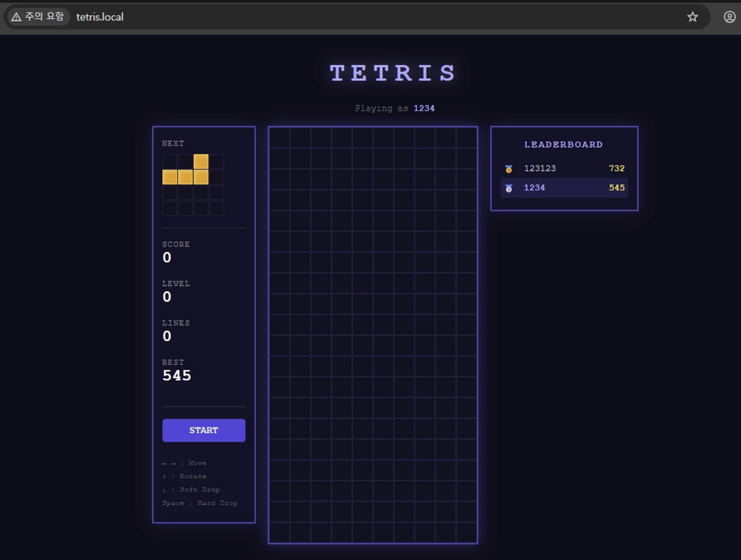
Task: Click the player name after 'Playing as'
Action: pyautogui.click(x=424, y=108)
